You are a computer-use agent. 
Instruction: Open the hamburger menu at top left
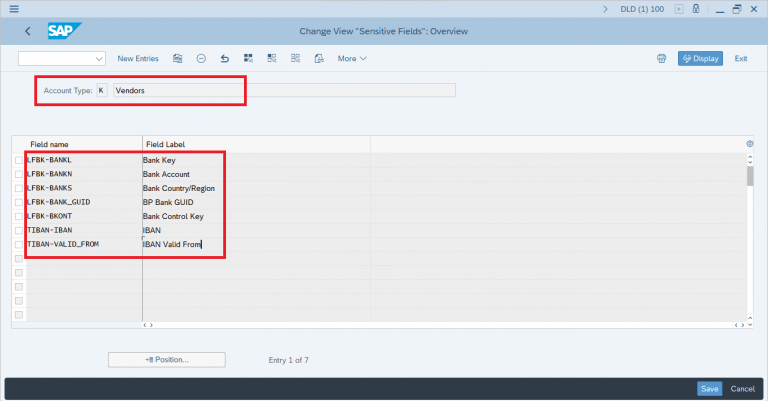click(13, 8)
